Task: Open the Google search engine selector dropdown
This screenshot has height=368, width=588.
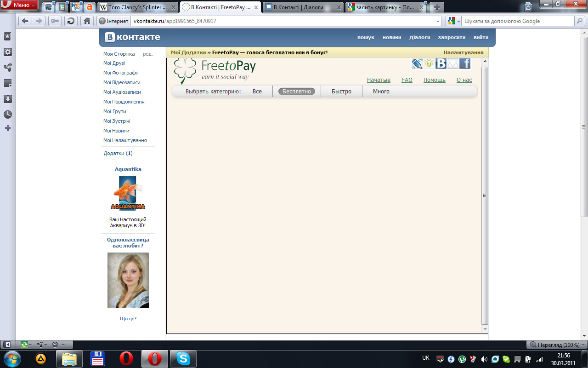Action: pyautogui.click(x=454, y=21)
